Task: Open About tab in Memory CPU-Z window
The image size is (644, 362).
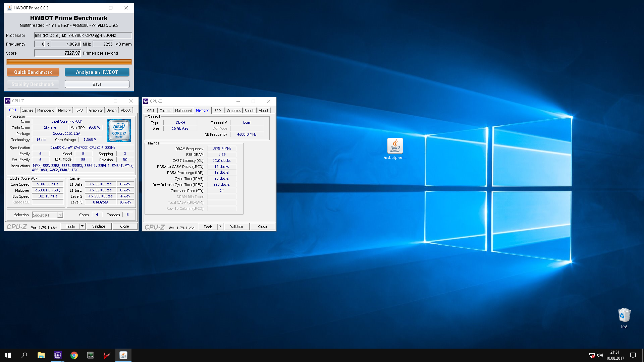Action: coord(264,111)
